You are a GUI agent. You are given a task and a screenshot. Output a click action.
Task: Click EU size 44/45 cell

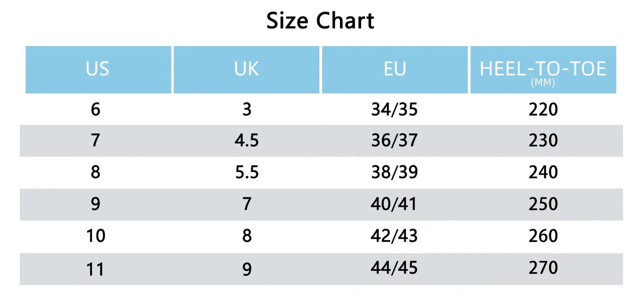click(x=394, y=267)
